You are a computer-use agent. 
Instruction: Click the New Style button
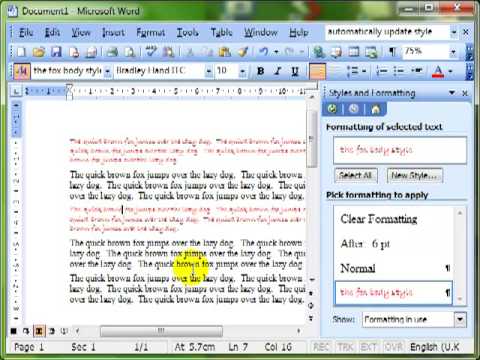pyautogui.click(x=415, y=175)
